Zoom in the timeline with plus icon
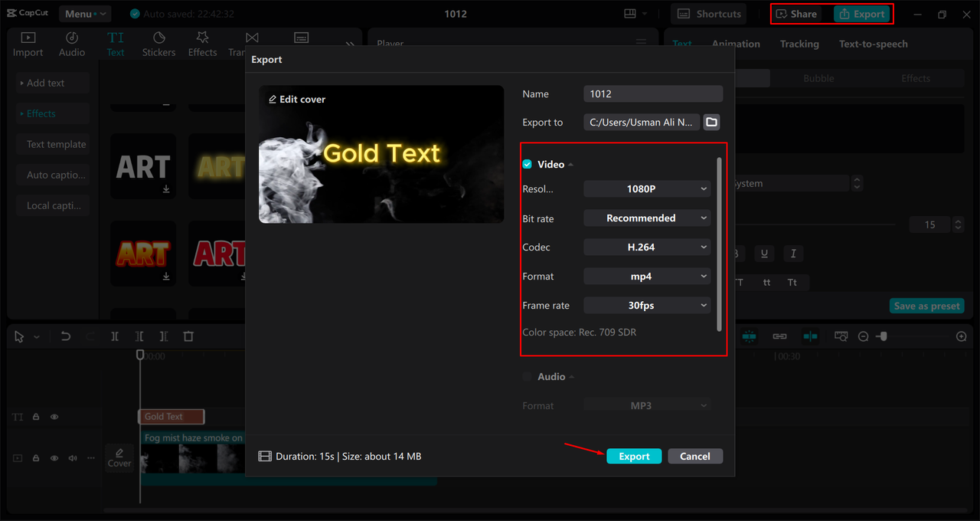The image size is (980, 521). pyautogui.click(x=962, y=336)
